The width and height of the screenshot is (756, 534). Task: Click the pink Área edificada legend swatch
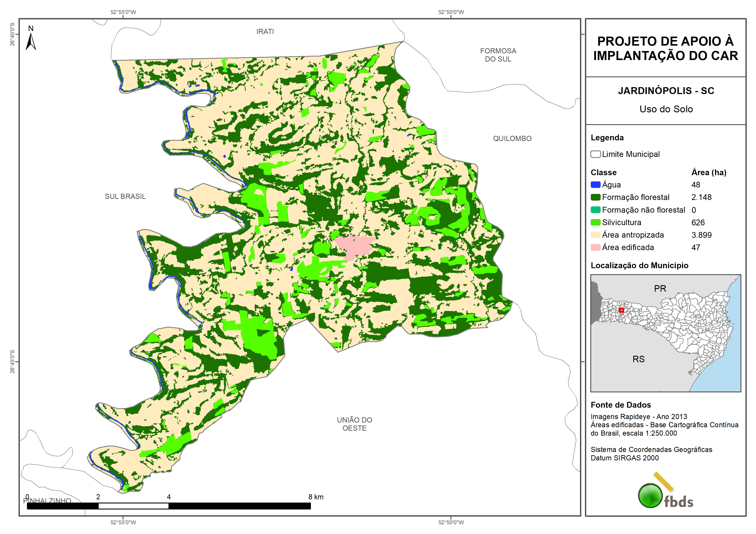click(595, 248)
